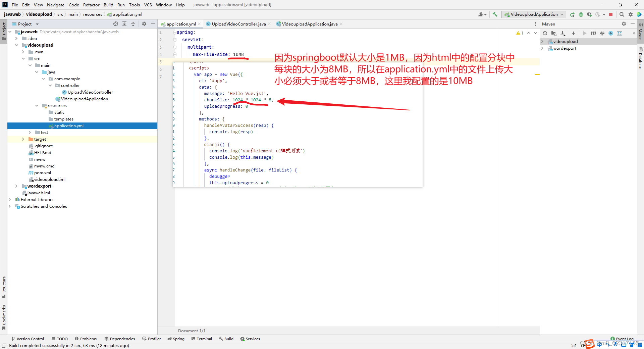Viewport: 644px width, 349px height.
Task: Open the VideouploadApplication run configuration dropdown
Action: coord(534,14)
